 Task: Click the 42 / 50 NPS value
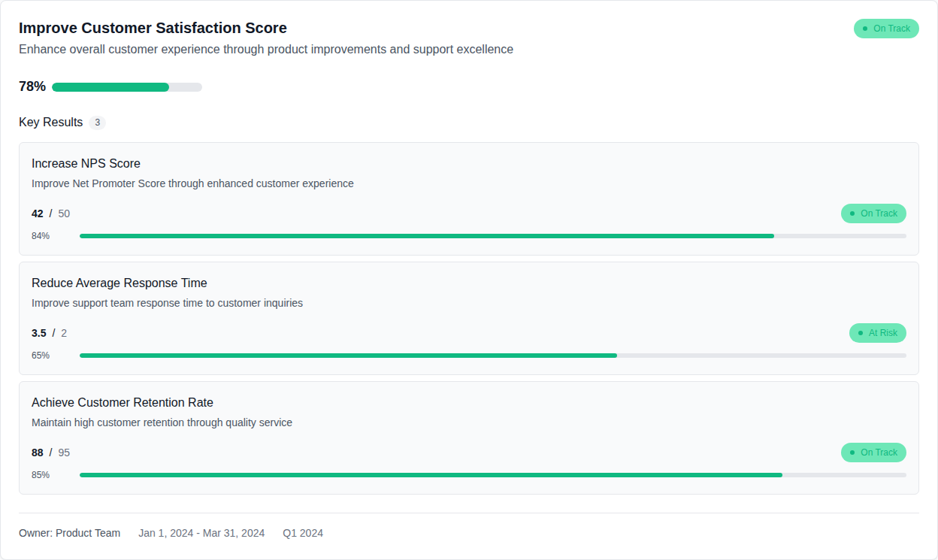[50, 213]
